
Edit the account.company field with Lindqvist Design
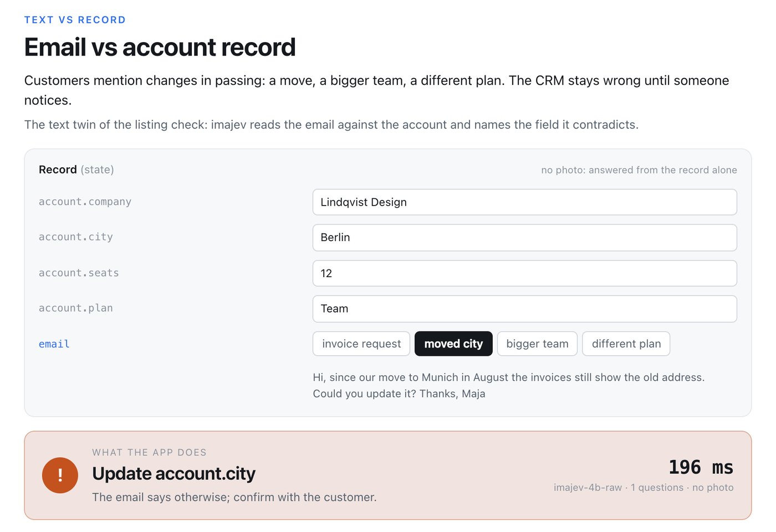(x=525, y=202)
